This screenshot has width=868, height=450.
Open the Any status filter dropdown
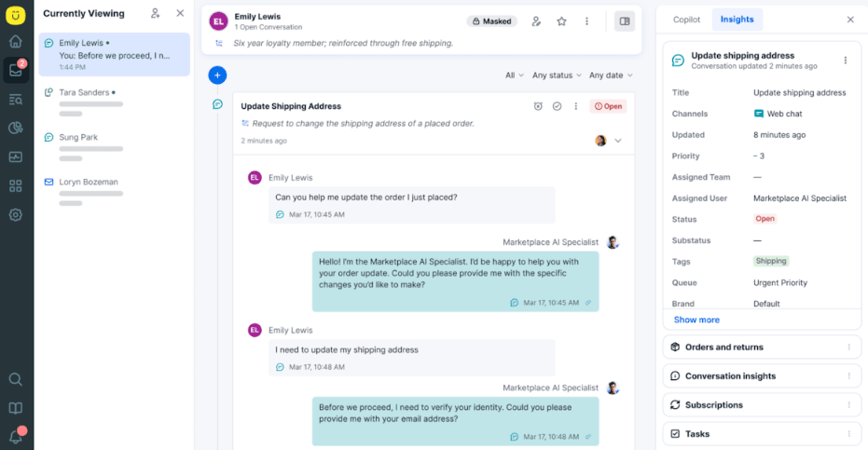[557, 75]
